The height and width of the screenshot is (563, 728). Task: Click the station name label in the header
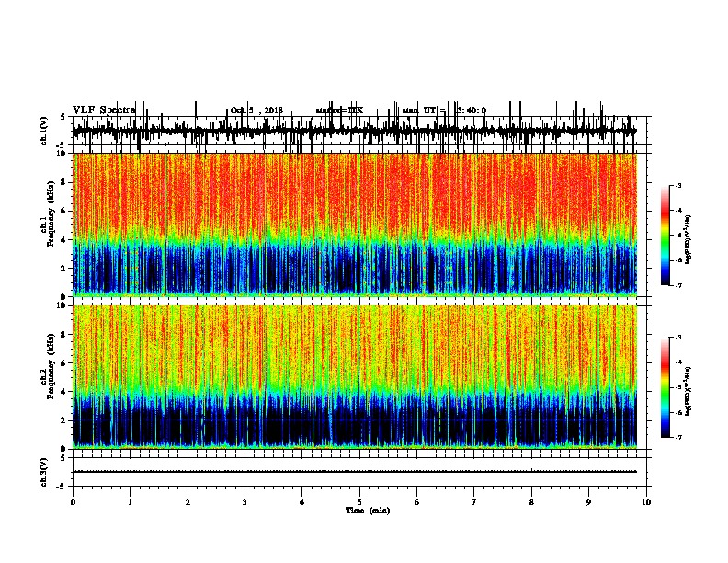pos(339,110)
